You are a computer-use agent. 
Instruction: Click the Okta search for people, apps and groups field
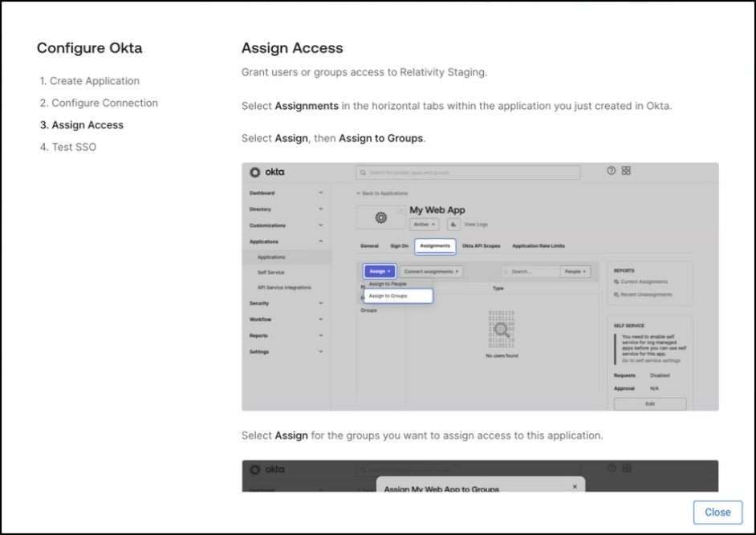pyautogui.click(x=468, y=172)
